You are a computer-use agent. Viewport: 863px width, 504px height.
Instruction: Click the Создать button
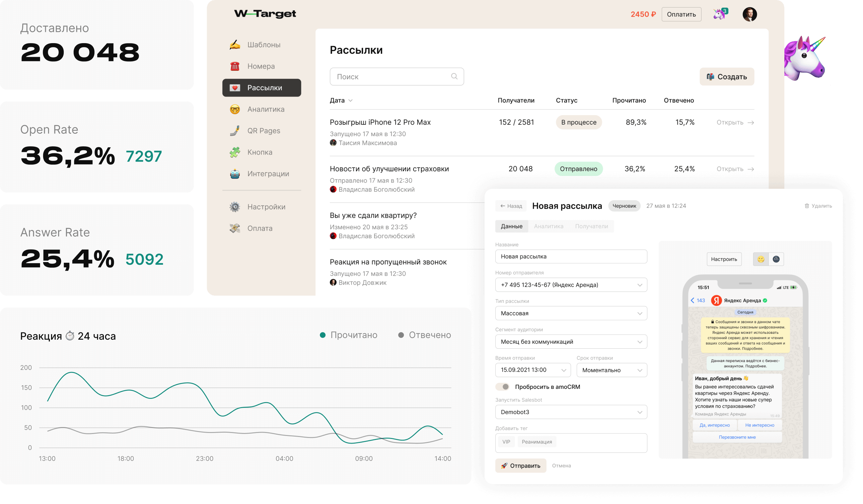726,77
